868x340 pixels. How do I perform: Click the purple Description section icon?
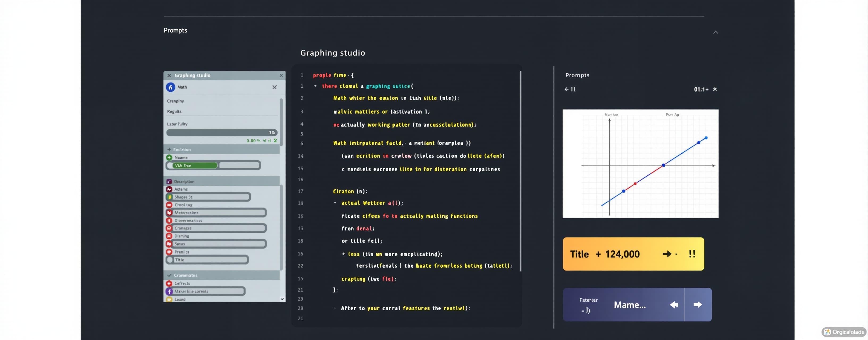click(x=169, y=181)
